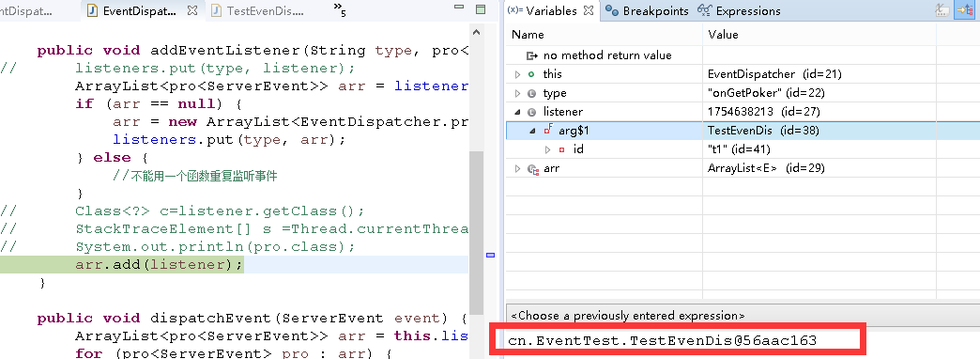980x359 pixels.
Task: Select the 'listener' variable name
Action: [x=563, y=112]
